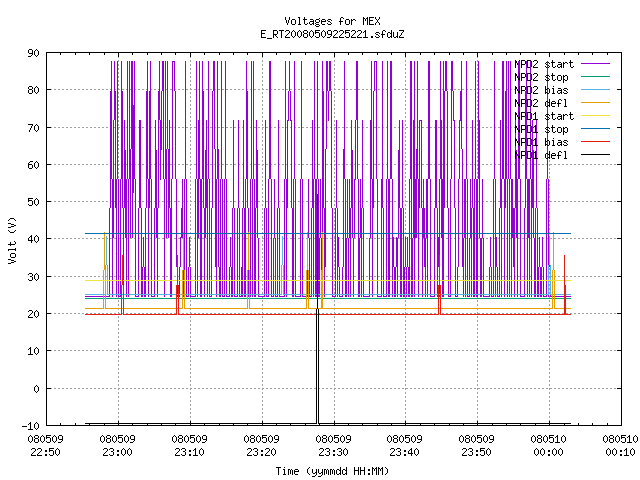Select the 'NPD2 defl' legend label
640x480 pixels.
[541, 103]
